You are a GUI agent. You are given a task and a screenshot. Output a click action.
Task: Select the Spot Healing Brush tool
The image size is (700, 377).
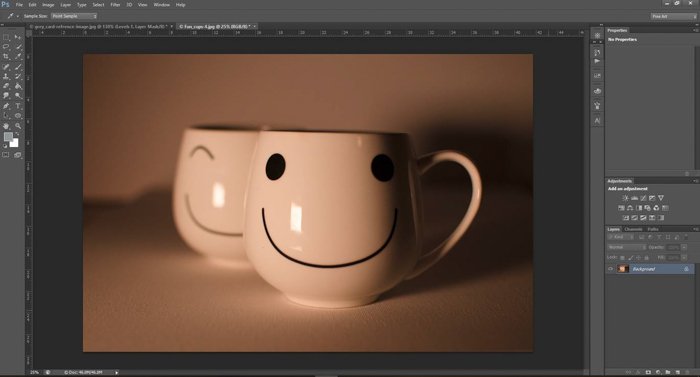click(x=6, y=67)
